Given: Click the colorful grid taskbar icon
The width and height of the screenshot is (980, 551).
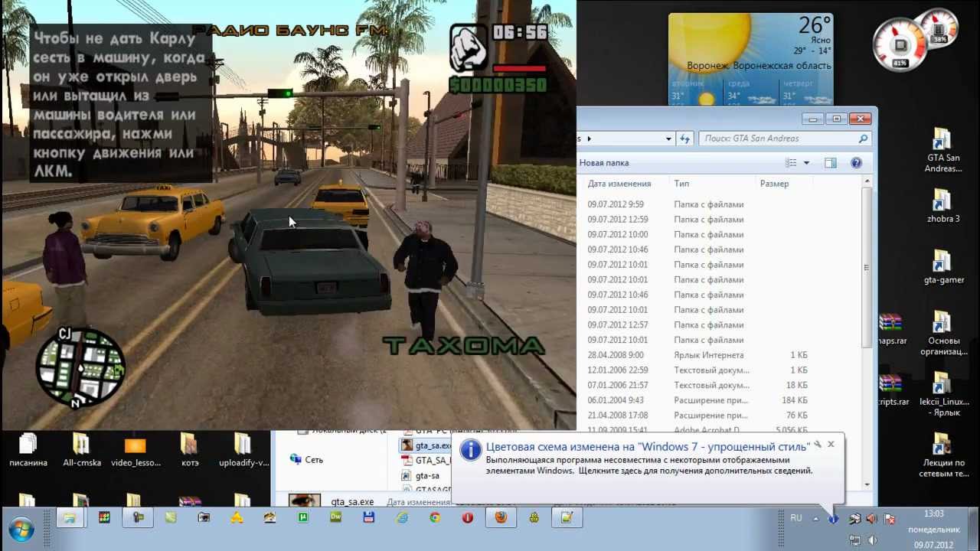Looking at the screenshot, I should coord(104,517).
